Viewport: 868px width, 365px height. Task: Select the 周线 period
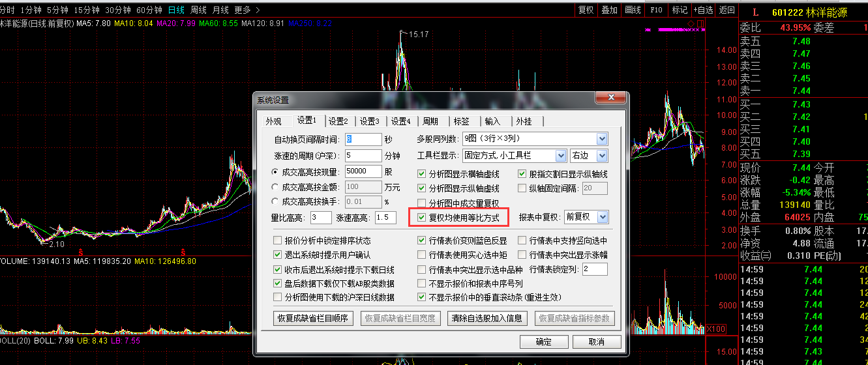(198, 10)
